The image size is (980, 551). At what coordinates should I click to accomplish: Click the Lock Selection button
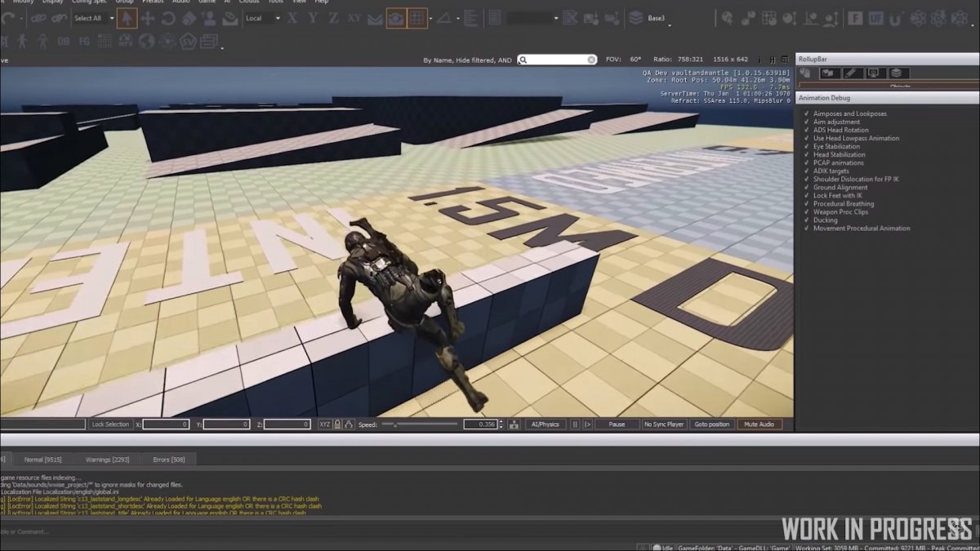pos(110,424)
